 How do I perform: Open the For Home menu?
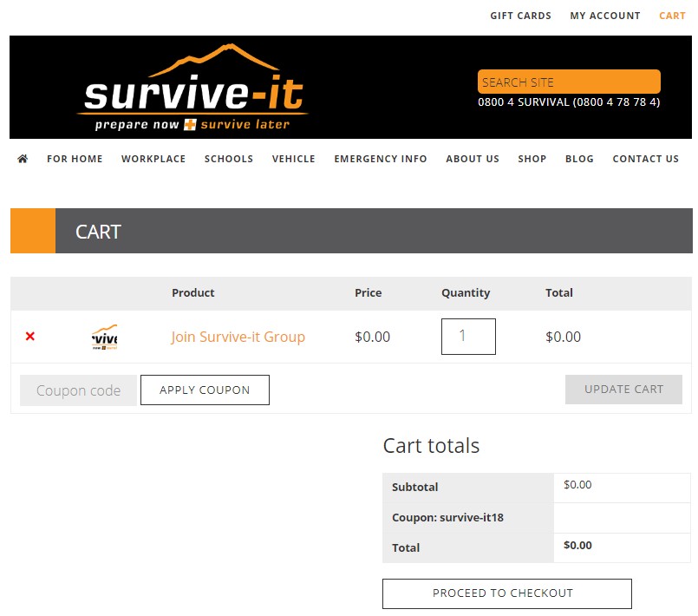tap(75, 159)
